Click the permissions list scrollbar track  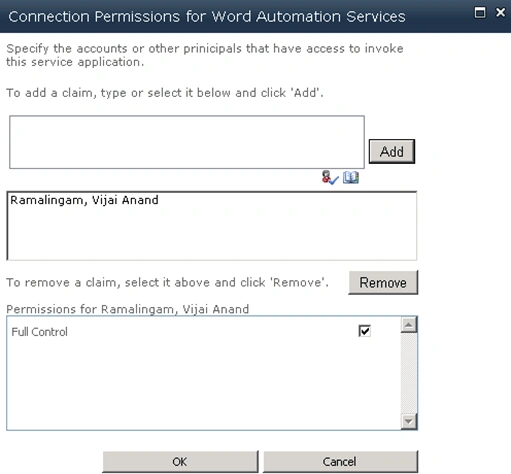[409, 373]
